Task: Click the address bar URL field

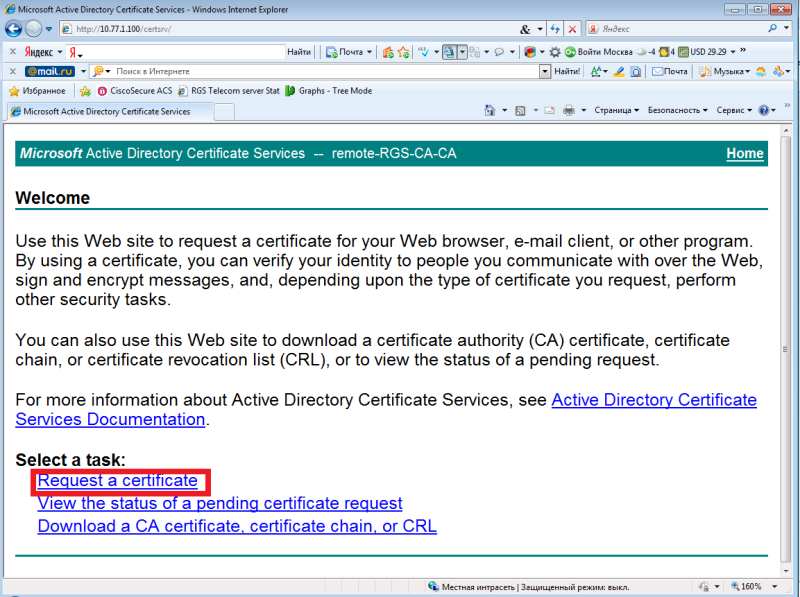Action: click(296, 29)
